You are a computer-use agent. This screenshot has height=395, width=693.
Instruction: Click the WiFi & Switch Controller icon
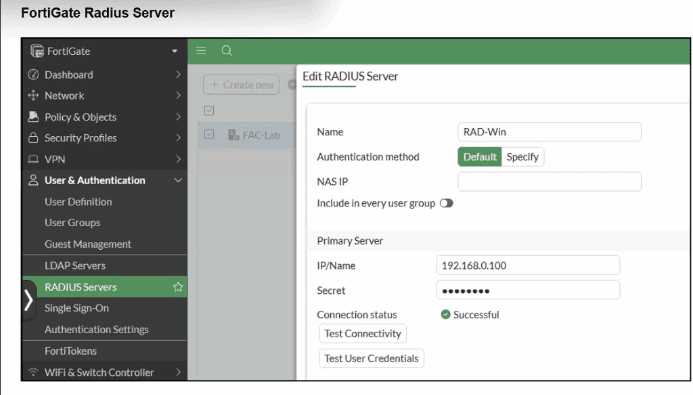[x=33, y=372]
